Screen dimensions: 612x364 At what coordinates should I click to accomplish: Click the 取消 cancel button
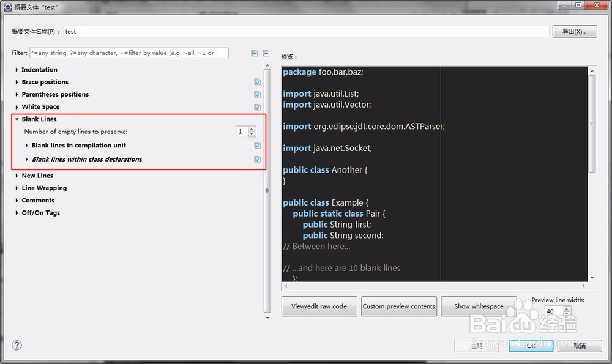[580, 346]
